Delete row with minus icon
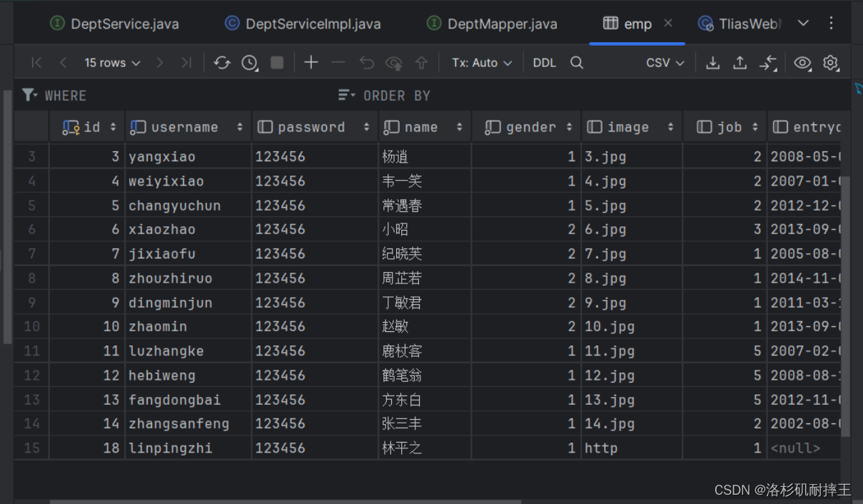The image size is (863, 504). point(338,63)
